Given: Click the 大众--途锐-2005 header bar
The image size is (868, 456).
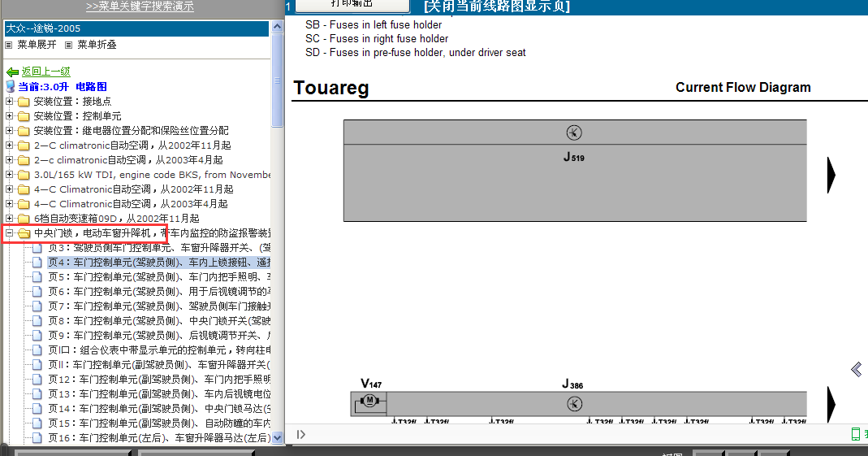Looking at the screenshot, I should pyautogui.click(x=136, y=28).
